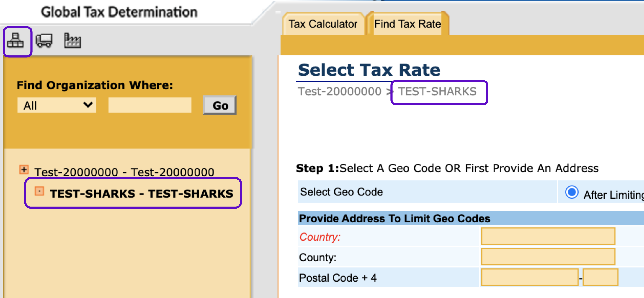Switch to the Tax Calculator tab
Screen dimensions: 644x298
click(323, 24)
